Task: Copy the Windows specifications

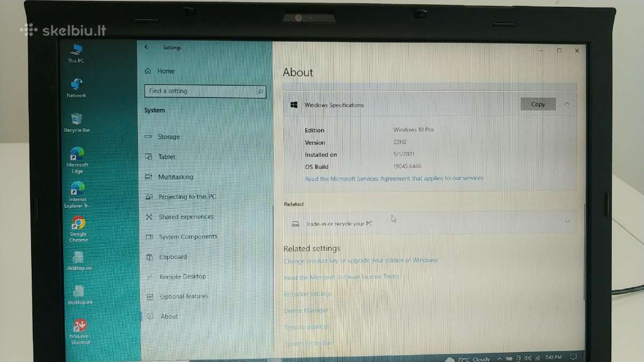Action: click(538, 104)
